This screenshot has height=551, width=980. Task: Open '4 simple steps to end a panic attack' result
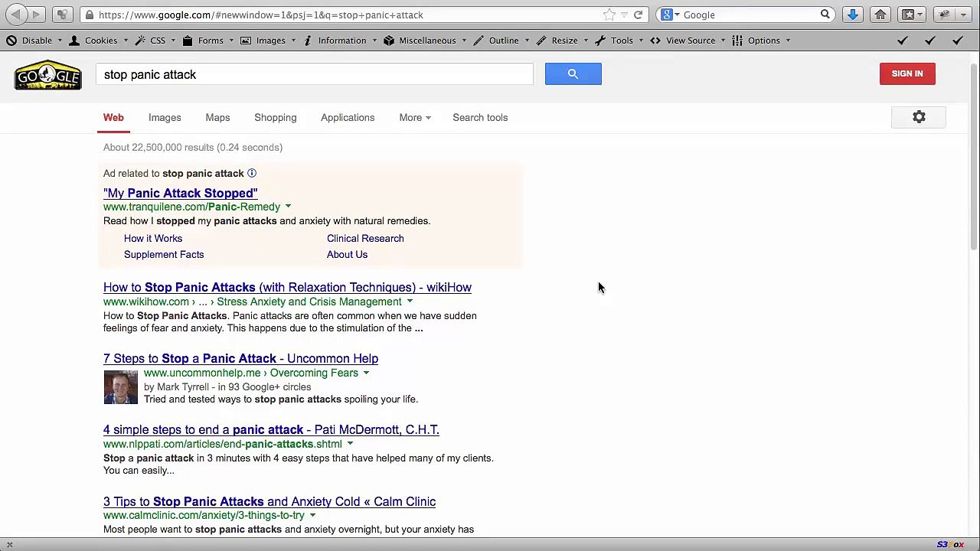(x=271, y=430)
